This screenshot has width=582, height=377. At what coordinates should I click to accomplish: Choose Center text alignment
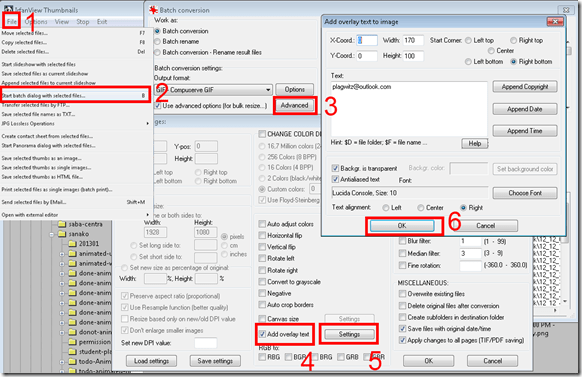pyautogui.click(x=421, y=208)
